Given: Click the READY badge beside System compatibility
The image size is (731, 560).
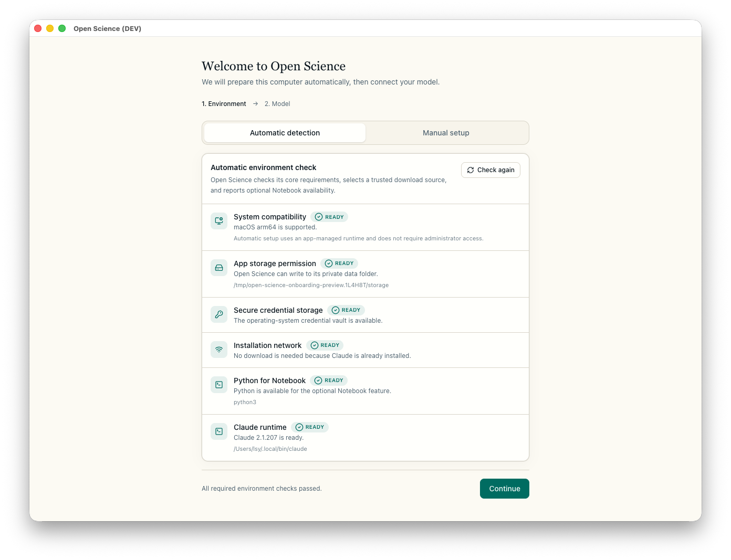Looking at the screenshot, I should [x=329, y=217].
